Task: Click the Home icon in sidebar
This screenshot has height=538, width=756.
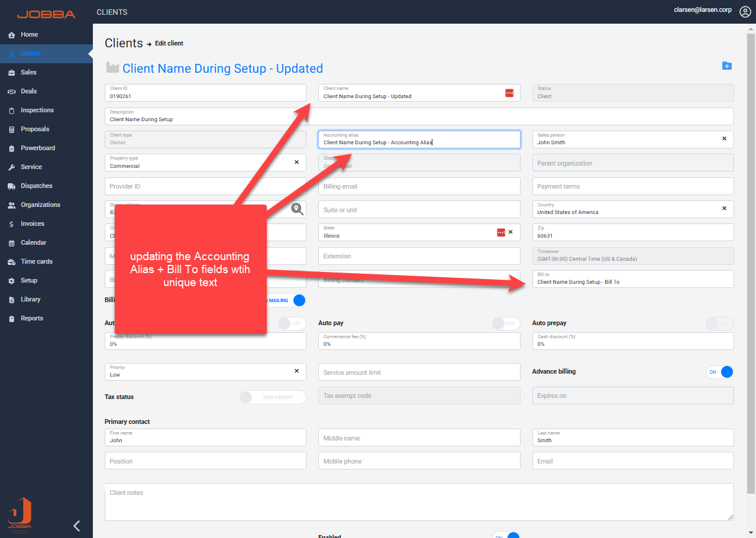Action: pos(11,35)
